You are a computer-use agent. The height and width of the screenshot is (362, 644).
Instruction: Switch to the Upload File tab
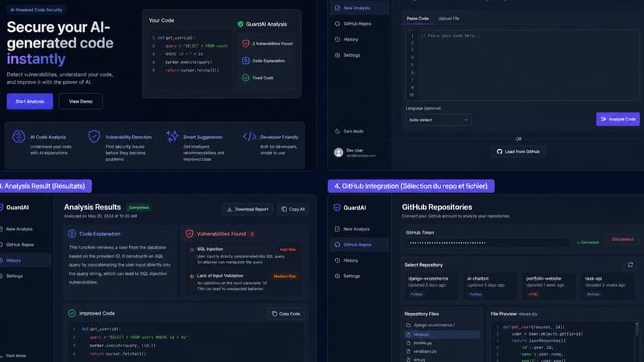pos(449,19)
